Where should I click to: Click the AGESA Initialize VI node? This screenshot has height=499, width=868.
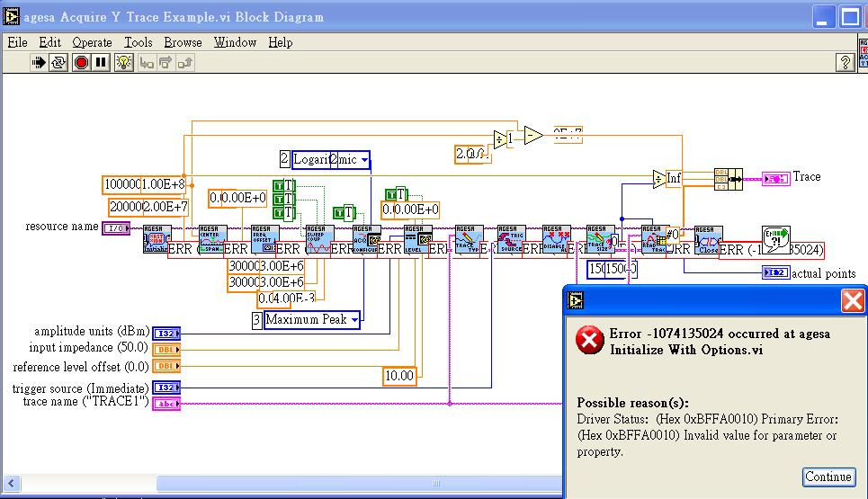point(157,239)
